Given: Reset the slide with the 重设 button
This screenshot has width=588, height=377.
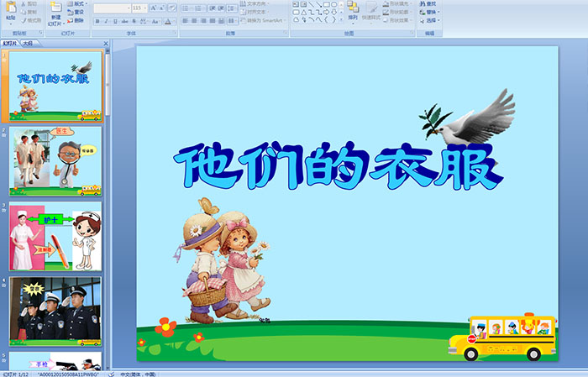Looking at the screenshot, I should click(76, 12).
